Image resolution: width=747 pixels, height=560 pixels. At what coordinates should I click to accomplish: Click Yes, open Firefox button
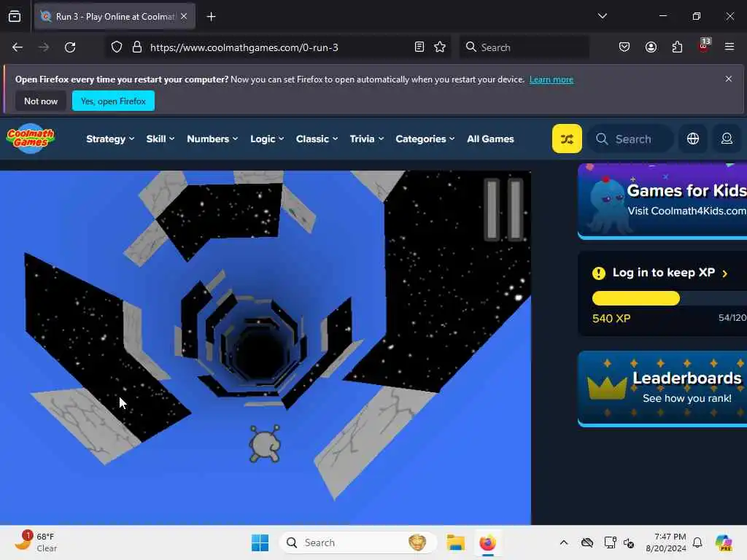[113, 101]
